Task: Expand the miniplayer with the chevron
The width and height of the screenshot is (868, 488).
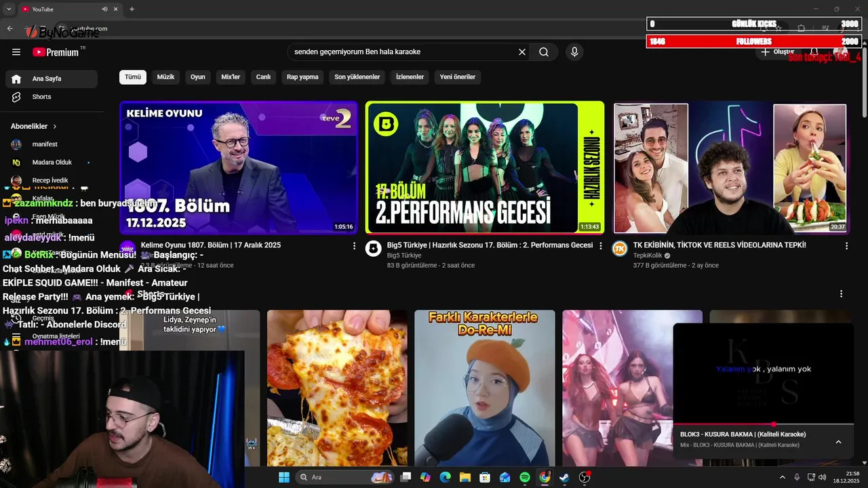Action: [838, 442]
